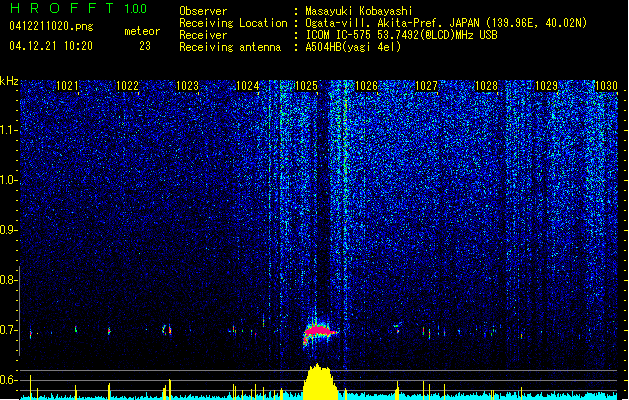
Task: Click time axis marker 1028
Action: click(x=486, y=86)
